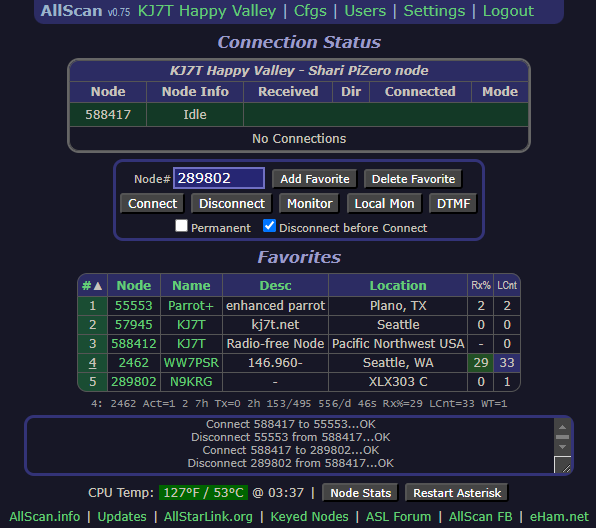596x528 pixels.
Task: Sort favorites by LCnt column
Action: coord(507,285)
